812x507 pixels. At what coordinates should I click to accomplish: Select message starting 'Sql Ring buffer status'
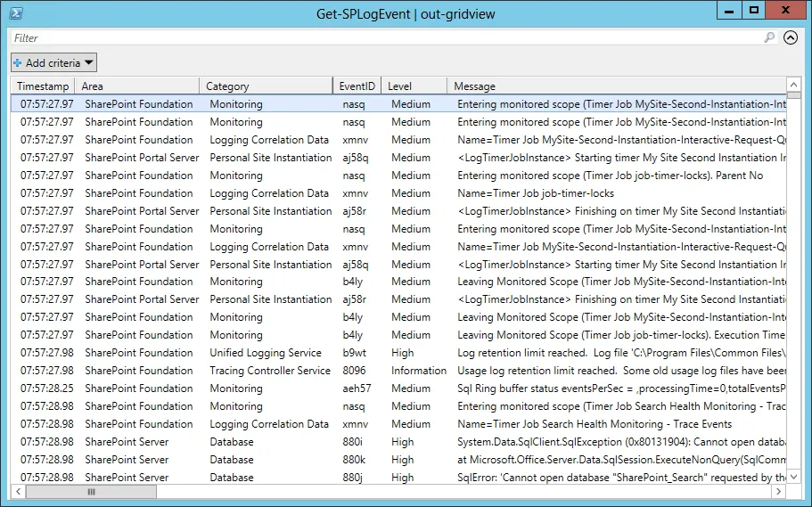click(x=621, y=388)
